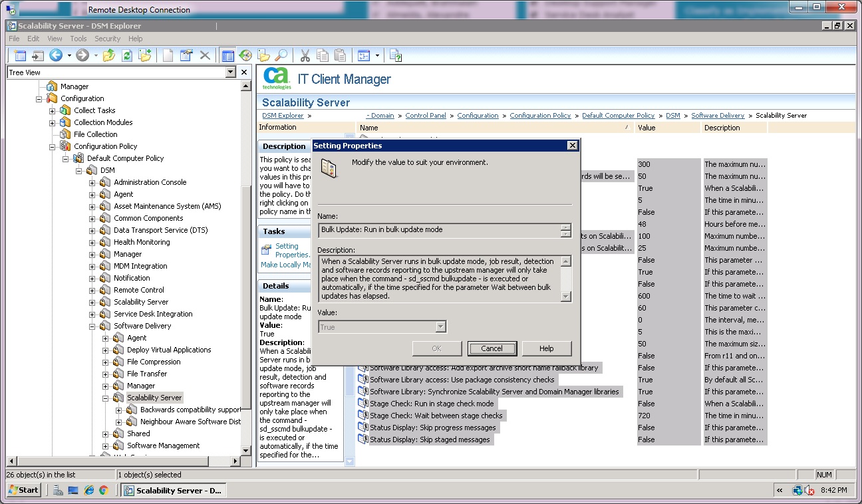The width and height of the screenshot is (862, 504).
Task: Launch Google Chrome from the taskbar
Action: tap(104, 490)
